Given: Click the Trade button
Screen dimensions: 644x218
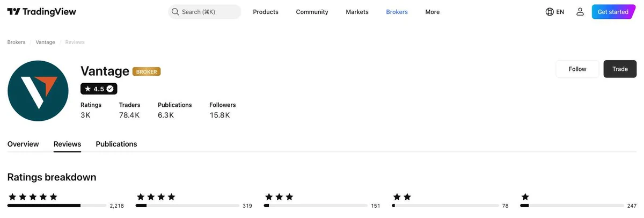Looking at the screenshot, I should [620, 69].
